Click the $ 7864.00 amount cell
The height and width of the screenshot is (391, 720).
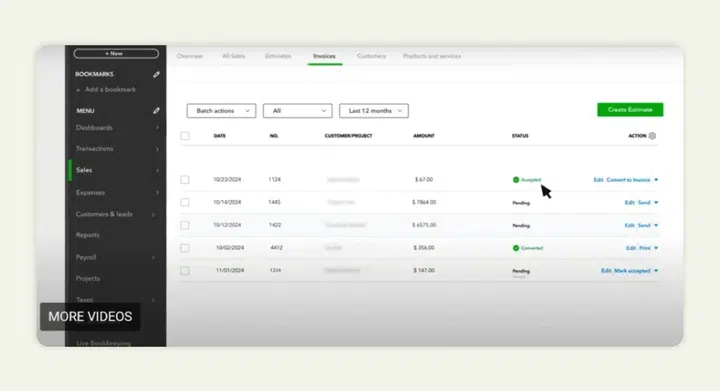pos(424,202)
